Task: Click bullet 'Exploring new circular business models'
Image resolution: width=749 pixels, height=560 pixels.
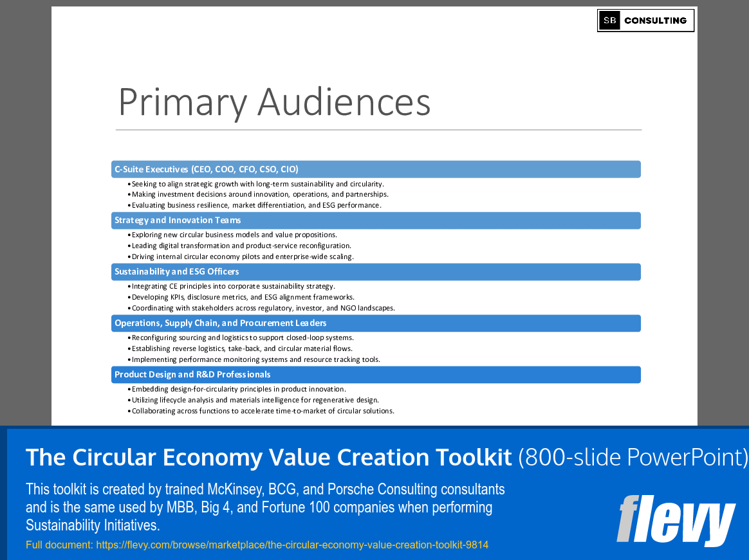Action: pos(233,235)
